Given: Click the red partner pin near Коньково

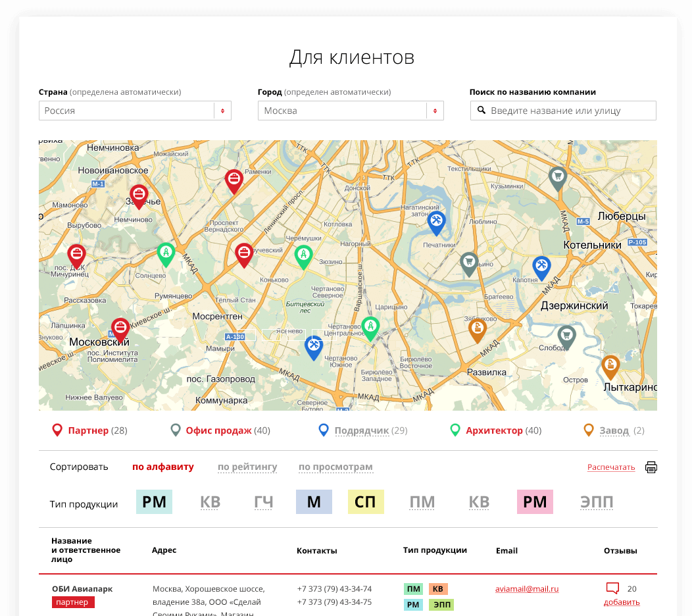Looking at the screenshot, I should pyautogui.click(x=243, y=255).
